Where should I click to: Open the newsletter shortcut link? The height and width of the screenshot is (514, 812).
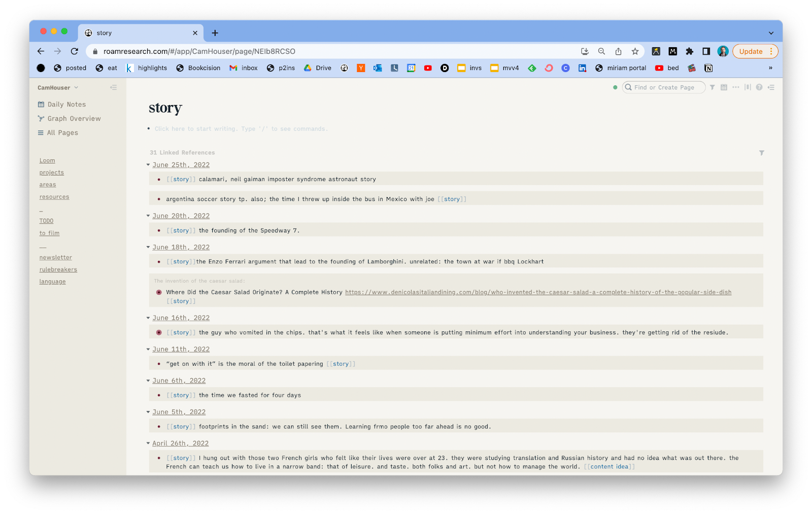point(56,258)
